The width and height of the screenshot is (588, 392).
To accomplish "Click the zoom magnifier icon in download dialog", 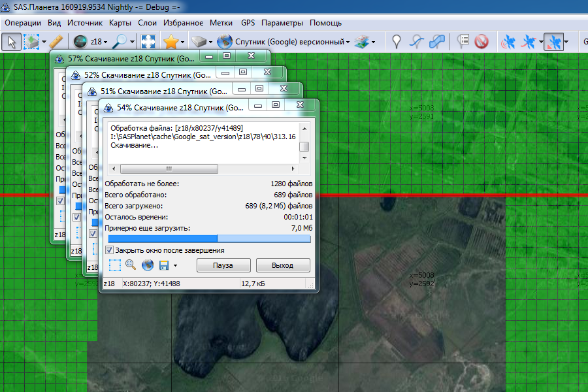I will 131,265.
